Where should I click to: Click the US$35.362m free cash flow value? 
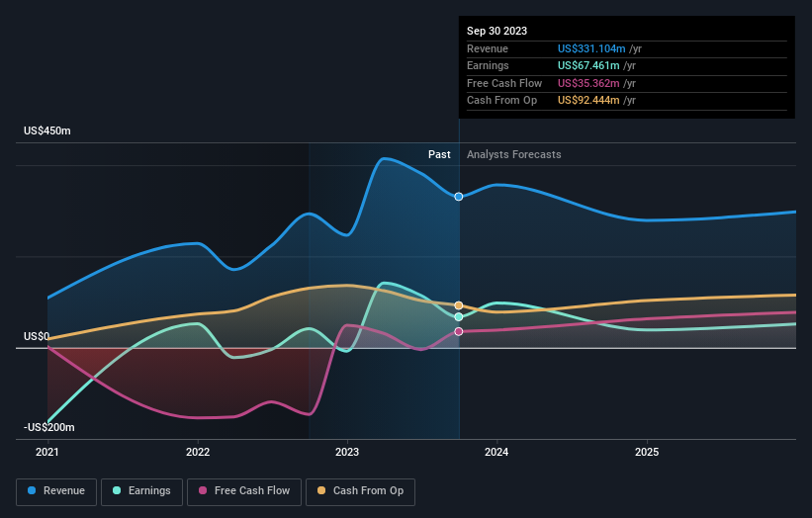(x=588, y=83)
